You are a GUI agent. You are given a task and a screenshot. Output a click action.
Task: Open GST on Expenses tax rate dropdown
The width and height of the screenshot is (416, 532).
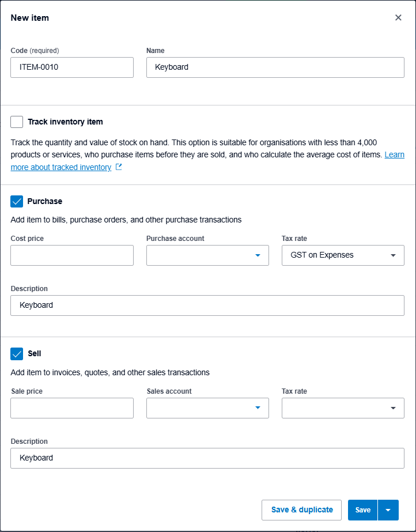[x=343, y=255]
